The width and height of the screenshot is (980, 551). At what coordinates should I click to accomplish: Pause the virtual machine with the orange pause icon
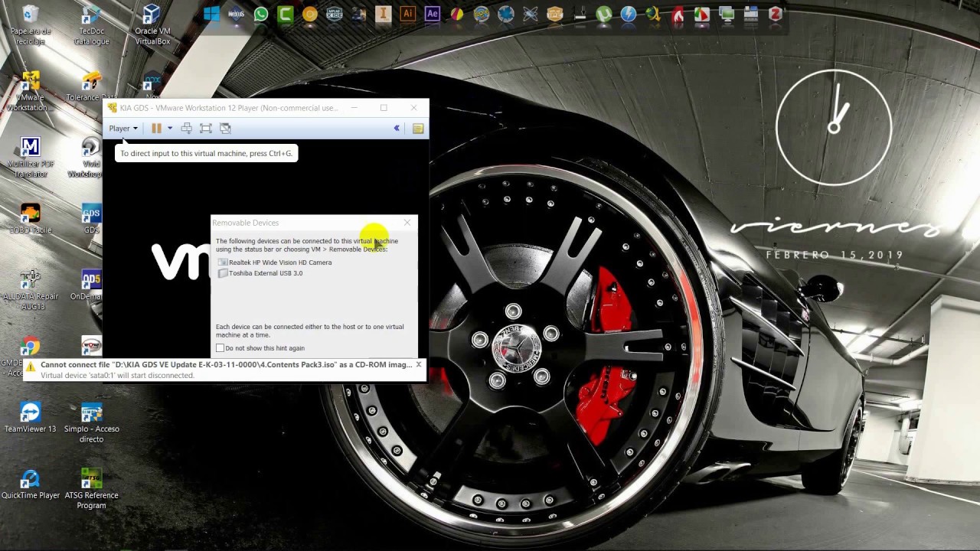click(x=156, y=129)
